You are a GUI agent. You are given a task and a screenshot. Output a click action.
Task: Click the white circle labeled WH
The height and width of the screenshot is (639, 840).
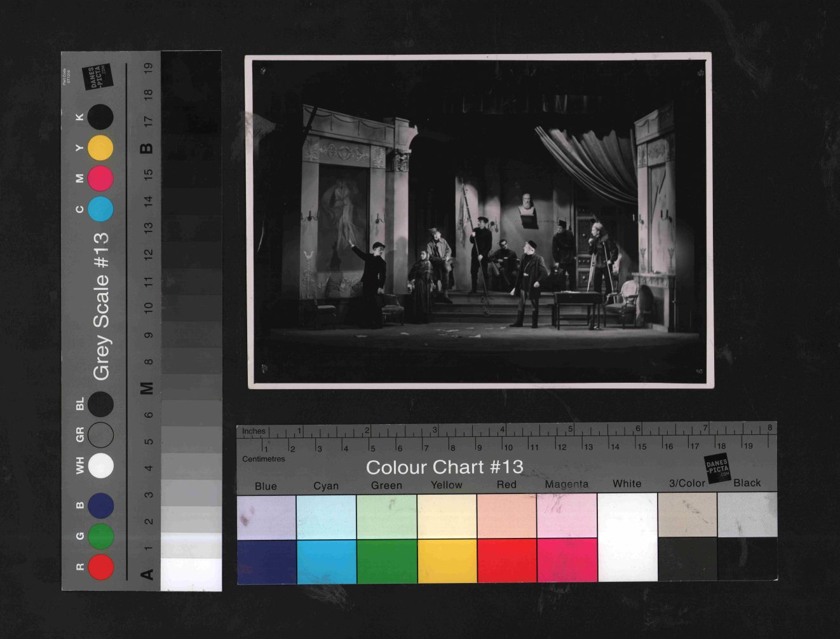click(100, 466)
